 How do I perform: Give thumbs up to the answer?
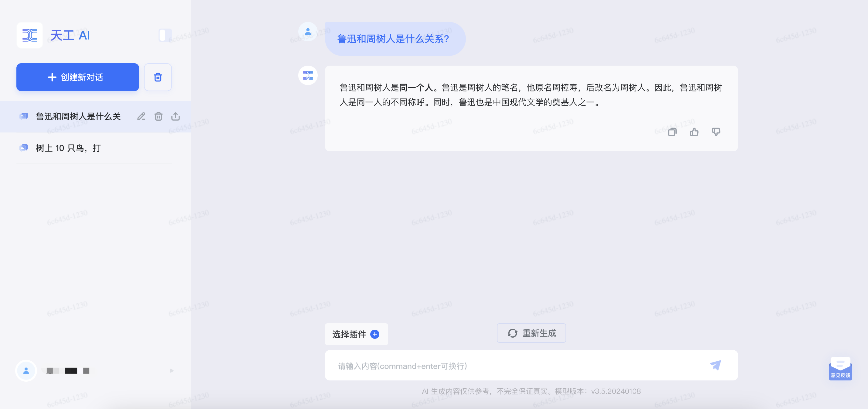point(694,132)
